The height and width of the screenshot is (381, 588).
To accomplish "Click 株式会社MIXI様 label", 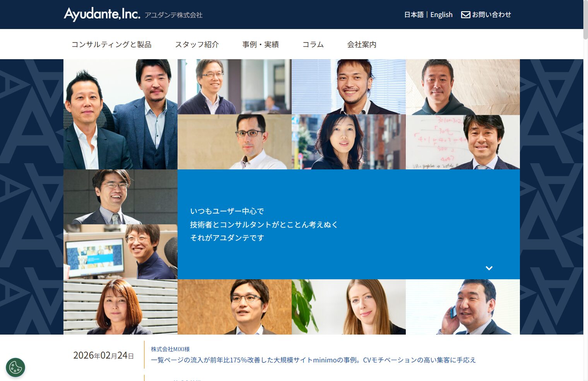I will click(x=170, y=349).
